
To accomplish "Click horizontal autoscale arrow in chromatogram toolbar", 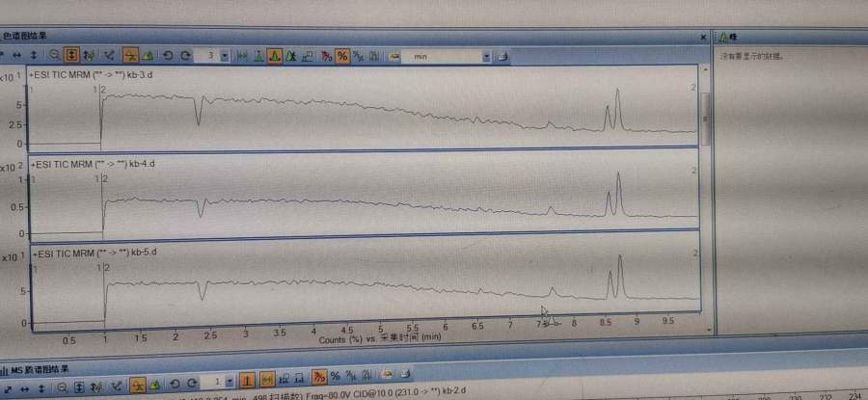I will [17, 55].
